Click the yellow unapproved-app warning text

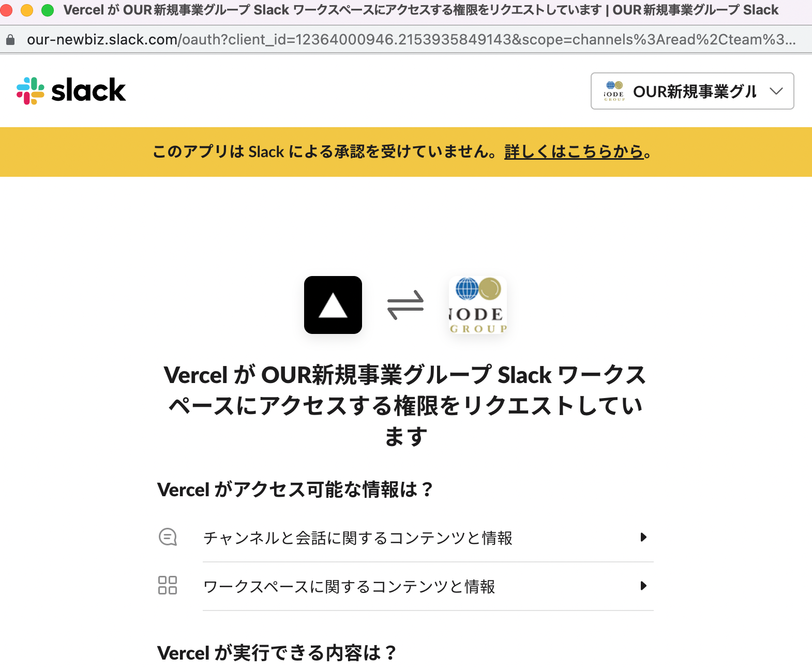[x=402, y=152]
